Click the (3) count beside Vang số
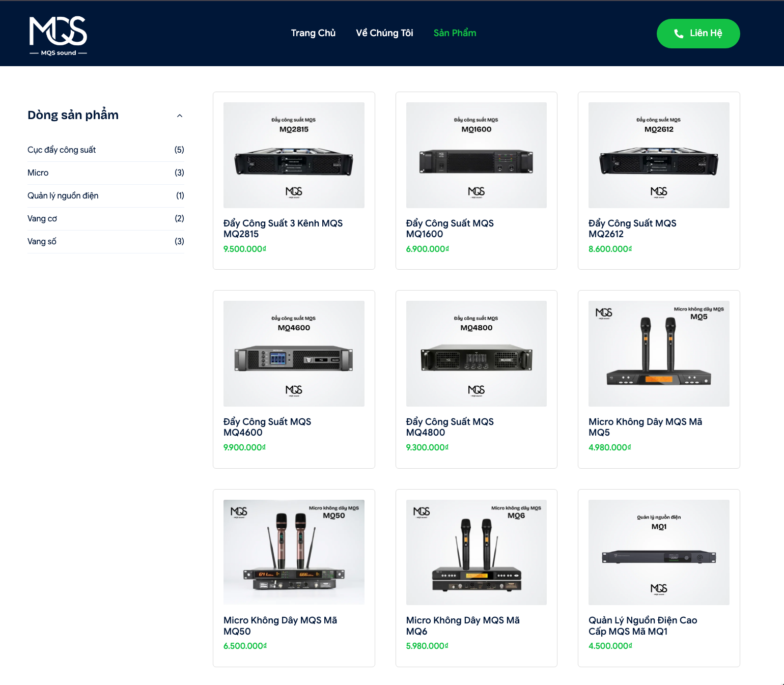The width and height of the screenshot is (784, 685). (x=179, y=241)
